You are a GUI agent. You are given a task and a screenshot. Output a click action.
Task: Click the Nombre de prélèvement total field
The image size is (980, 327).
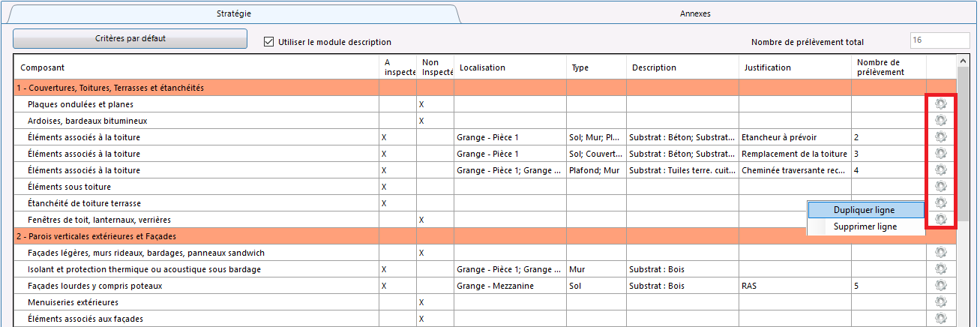click(x=936, y=42)
